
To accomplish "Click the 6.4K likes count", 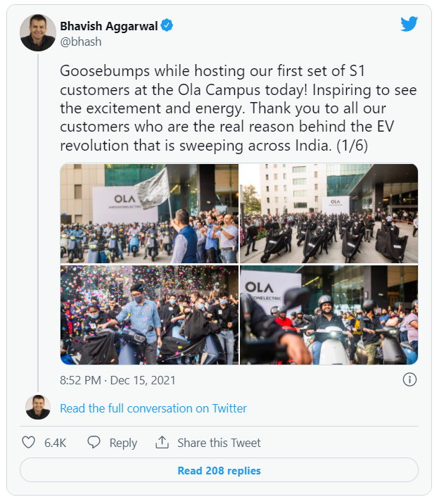I will click(55, 443).
